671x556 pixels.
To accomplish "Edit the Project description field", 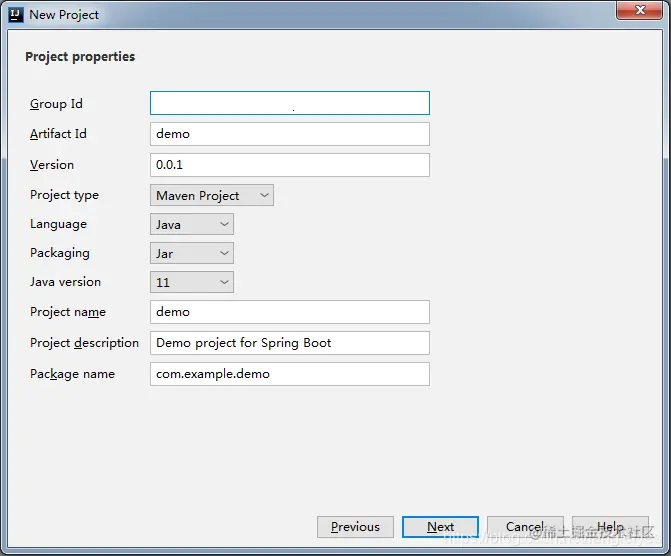I will (x=290, y=343).
